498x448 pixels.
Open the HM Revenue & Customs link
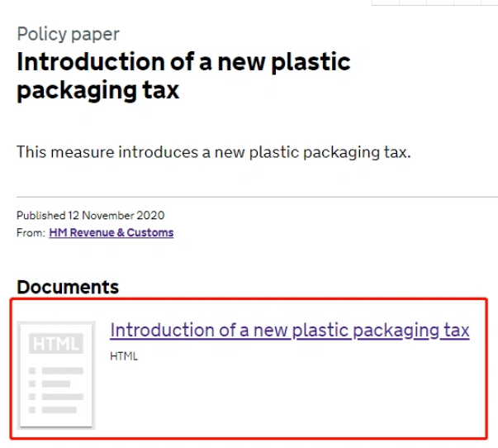111,233
